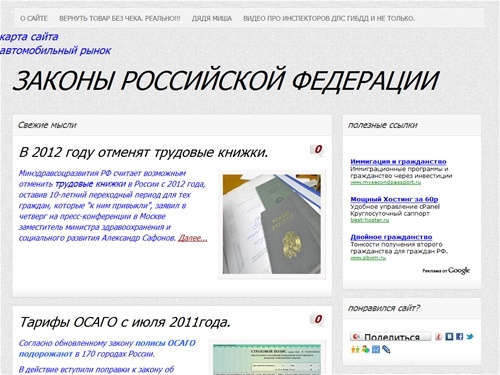Click the полезные ссылки sidebar header
The image size is (500, 375).
coord(382,125)
